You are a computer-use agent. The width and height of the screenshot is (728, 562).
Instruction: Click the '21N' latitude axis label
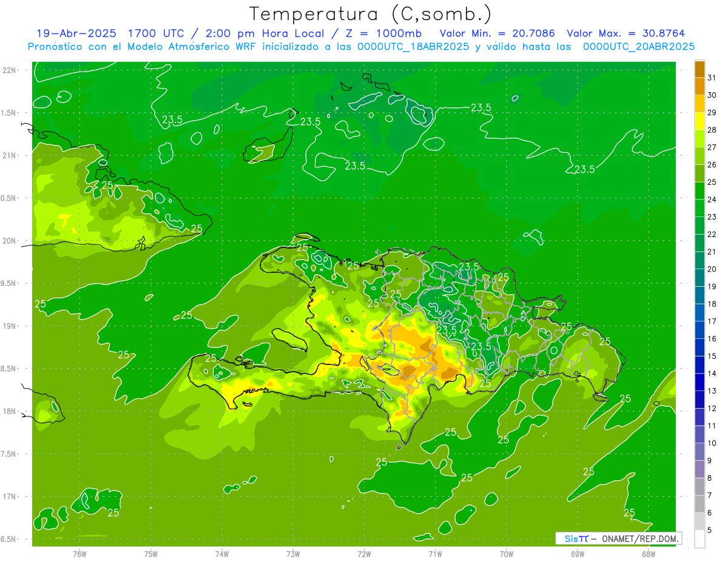[10, 156]
